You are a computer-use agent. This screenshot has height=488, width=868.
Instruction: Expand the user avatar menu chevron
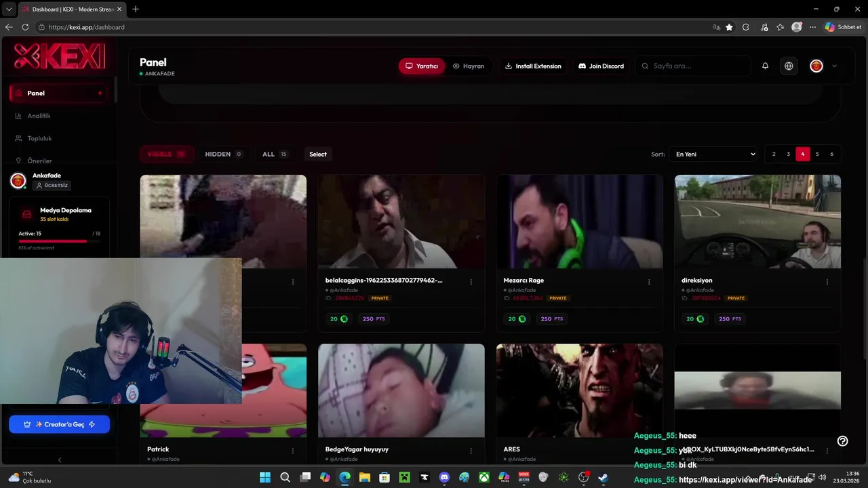tap(834, 66)
